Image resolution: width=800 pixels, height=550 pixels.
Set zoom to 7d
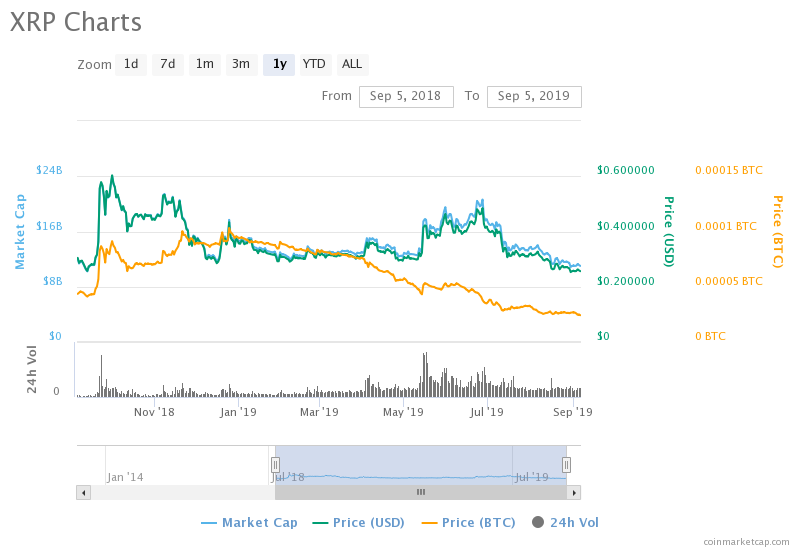168,65
